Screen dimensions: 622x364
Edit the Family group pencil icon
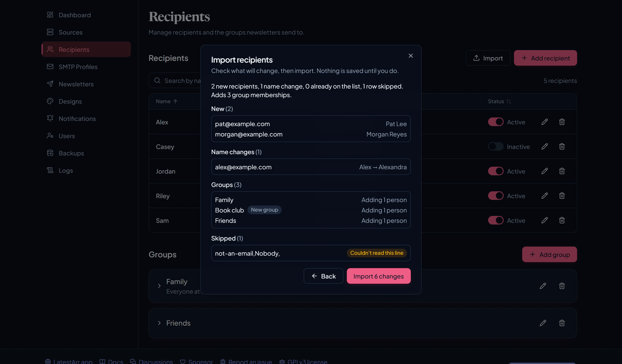tap(543, 286)
